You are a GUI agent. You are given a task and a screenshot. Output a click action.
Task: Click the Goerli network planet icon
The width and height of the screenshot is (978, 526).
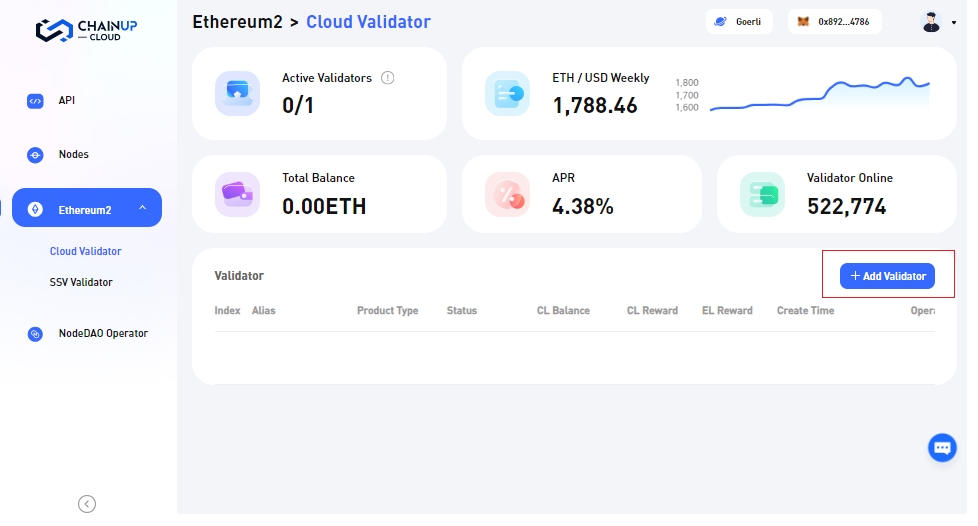[721, 21]
